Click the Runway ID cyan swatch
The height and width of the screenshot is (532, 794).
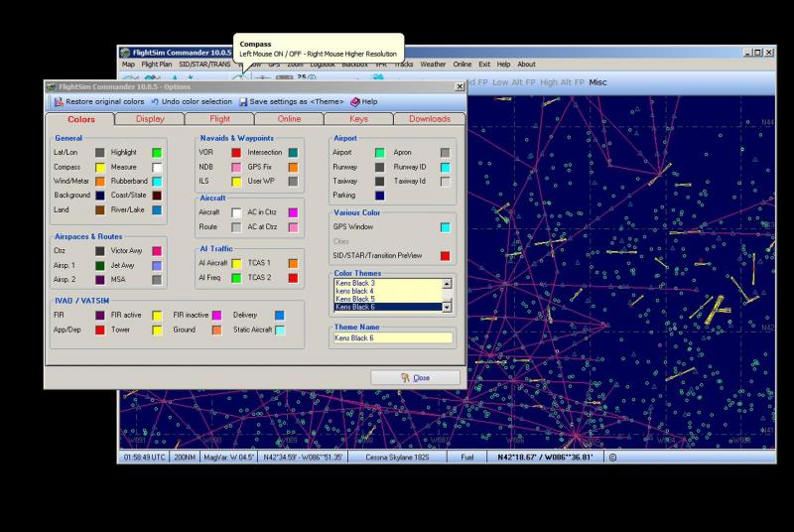[x=445, y=167]
